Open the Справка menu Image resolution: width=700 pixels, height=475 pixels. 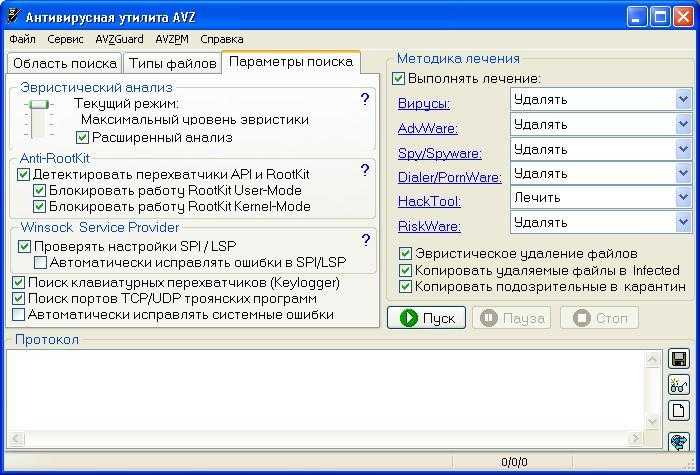[x=221, y=39]
